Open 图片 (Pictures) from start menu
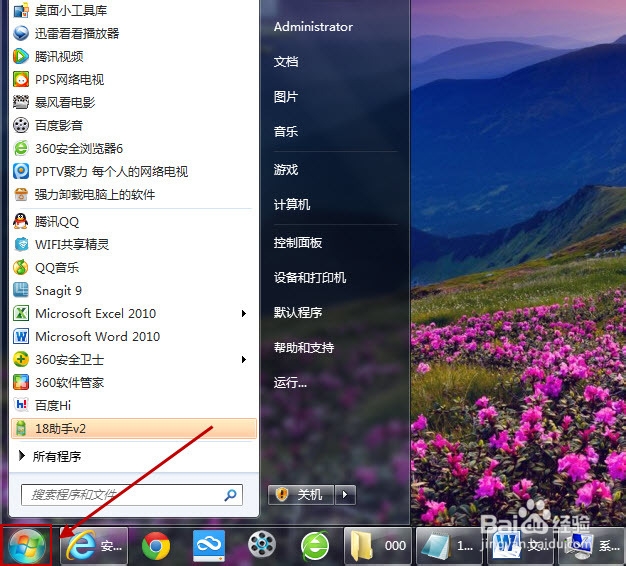 (286, 97)
